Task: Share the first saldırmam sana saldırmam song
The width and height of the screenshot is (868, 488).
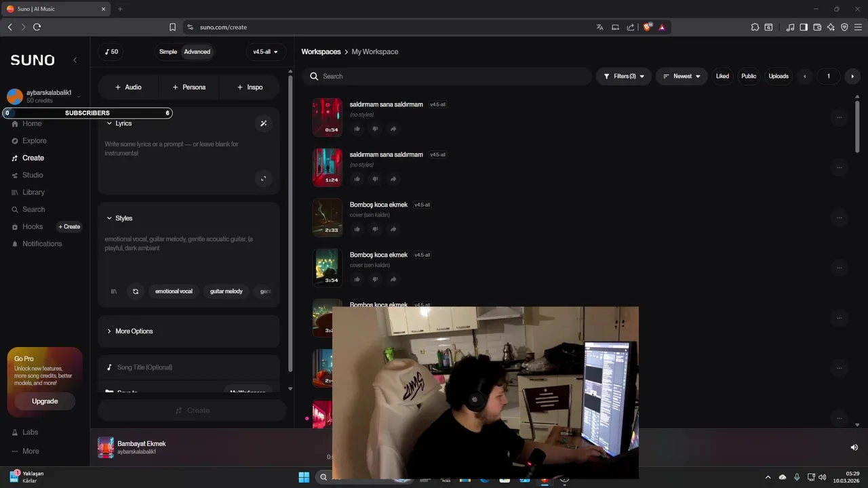Action: pos(393,129)
